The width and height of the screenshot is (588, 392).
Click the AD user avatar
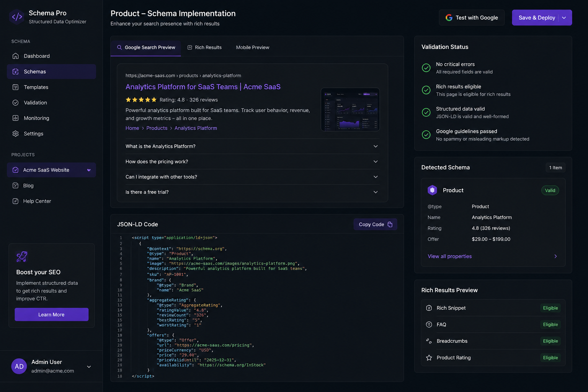(19, 366)
